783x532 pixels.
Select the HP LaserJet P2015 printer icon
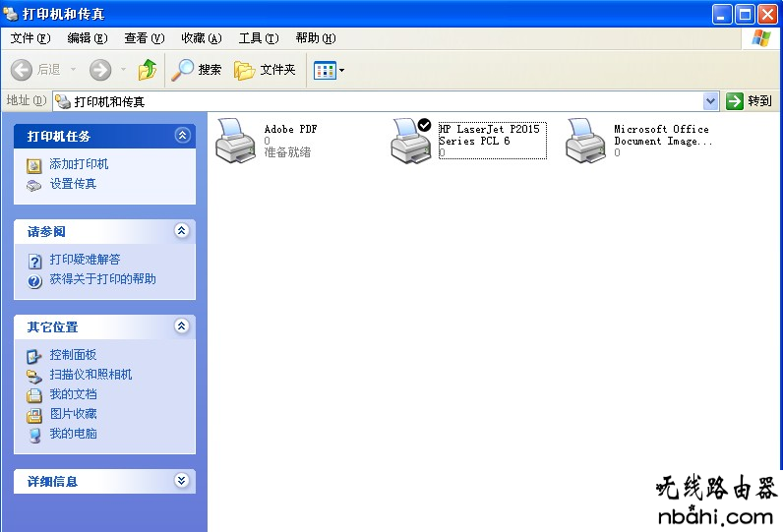tap(410, 141)
